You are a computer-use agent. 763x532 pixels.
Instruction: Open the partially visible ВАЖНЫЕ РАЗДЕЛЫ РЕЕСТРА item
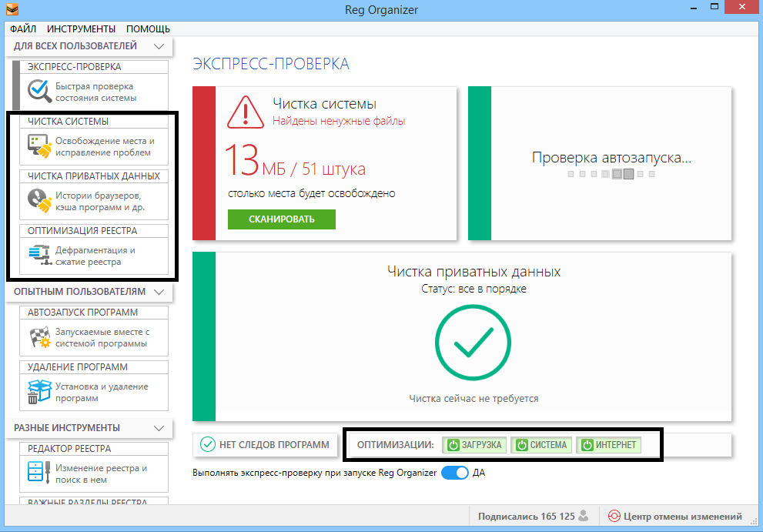point(94,501)
